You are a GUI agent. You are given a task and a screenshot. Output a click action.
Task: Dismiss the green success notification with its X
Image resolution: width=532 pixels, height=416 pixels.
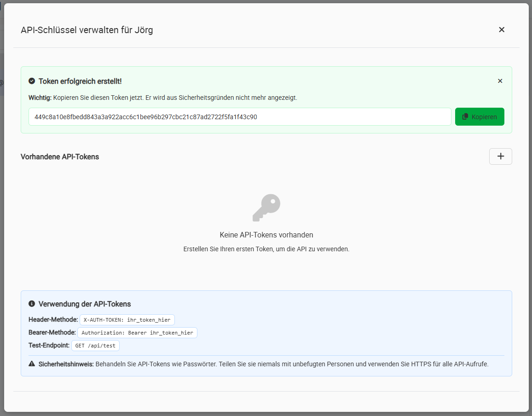(500, 81)
